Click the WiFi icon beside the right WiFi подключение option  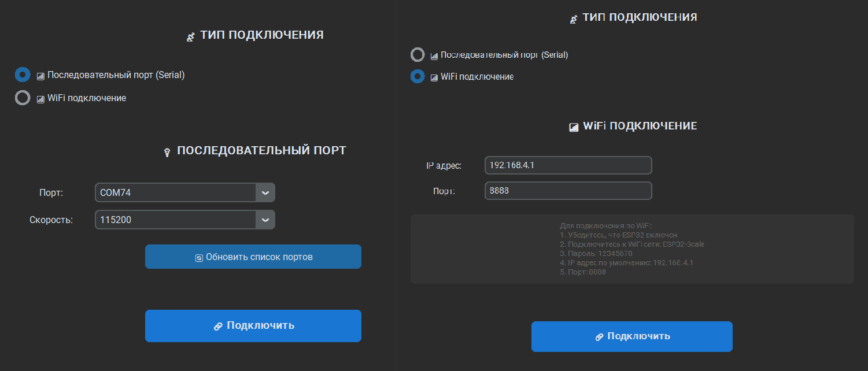(434, 76)
